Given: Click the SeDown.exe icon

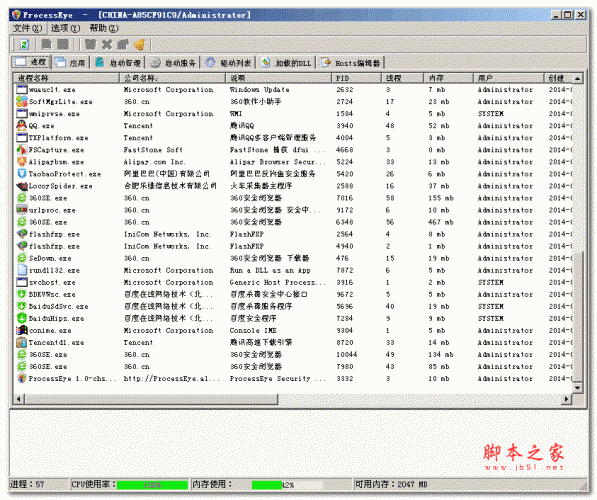Looking at the screenshot, I should point(22,258).
